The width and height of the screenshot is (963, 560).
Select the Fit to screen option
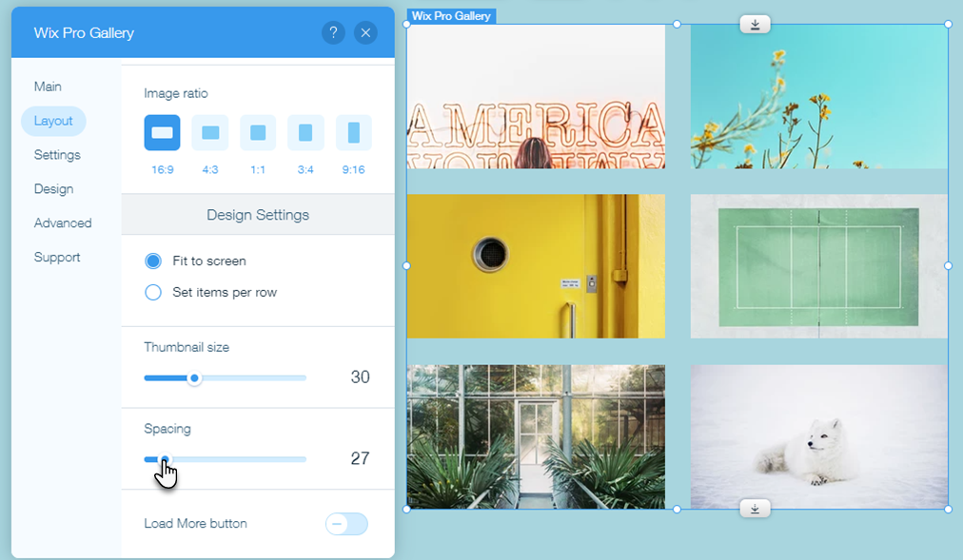(152, 261)
